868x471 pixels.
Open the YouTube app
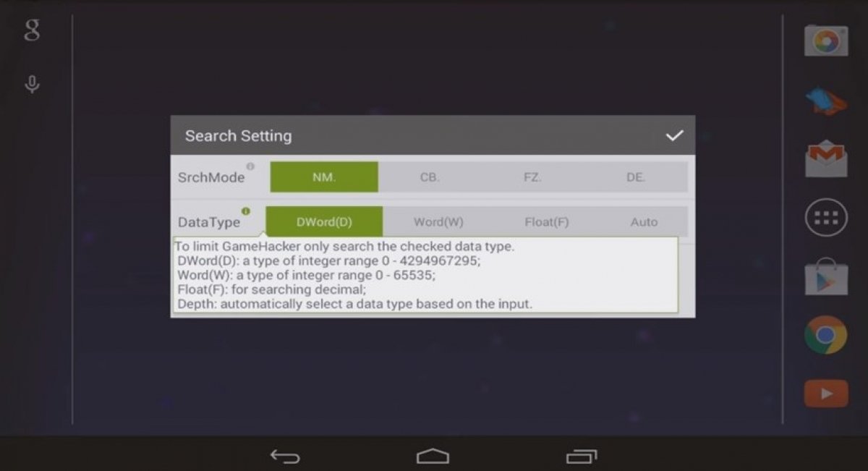click(826, 394)
